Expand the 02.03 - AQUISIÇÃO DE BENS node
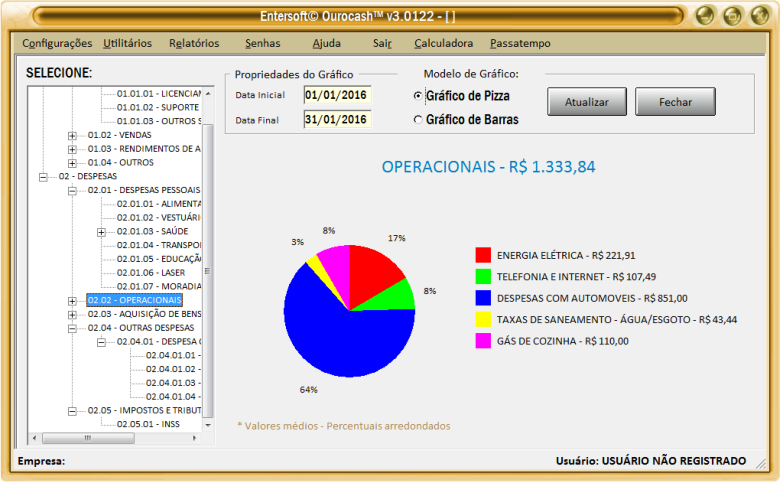The image size is (781, 483). click(72, 315)
